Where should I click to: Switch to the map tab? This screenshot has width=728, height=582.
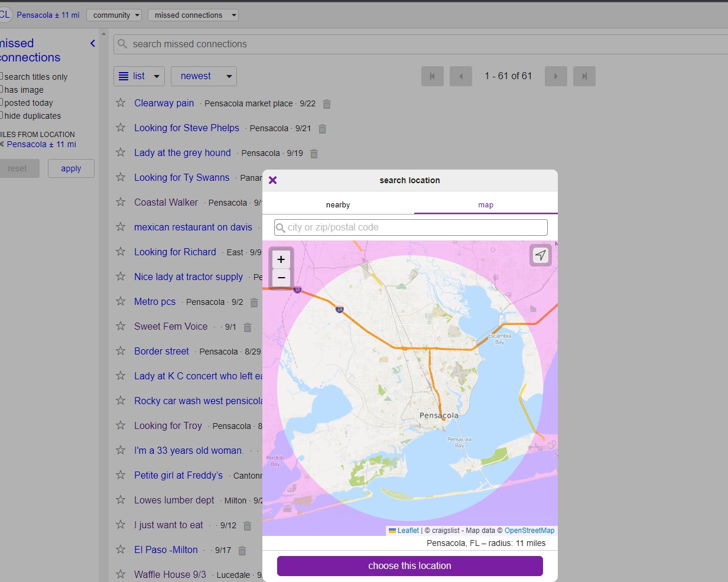[486, 205]
